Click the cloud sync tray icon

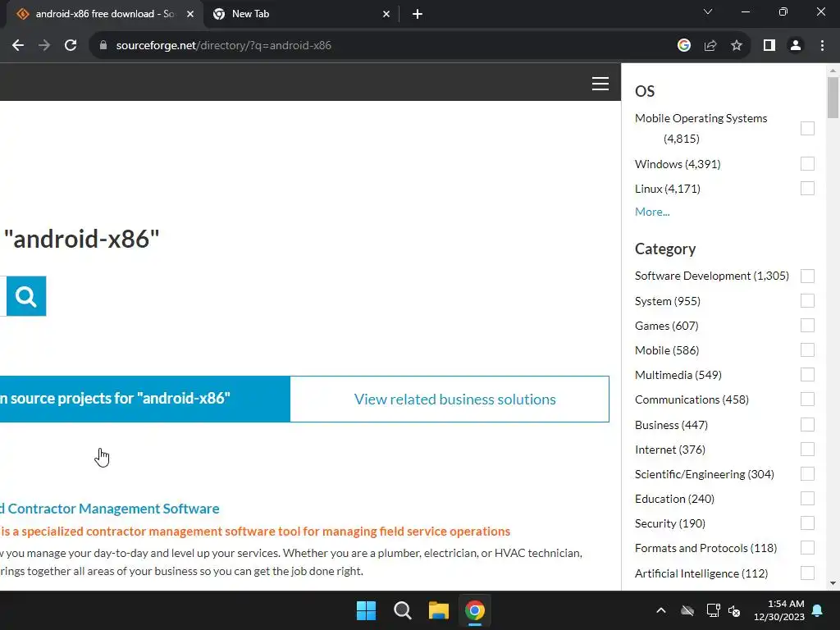pos(687,610)
